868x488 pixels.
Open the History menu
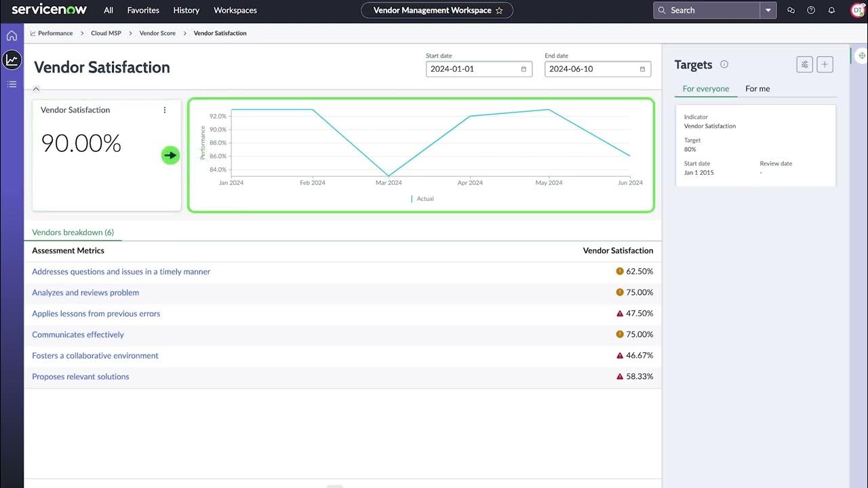click(x=186, y=10)
